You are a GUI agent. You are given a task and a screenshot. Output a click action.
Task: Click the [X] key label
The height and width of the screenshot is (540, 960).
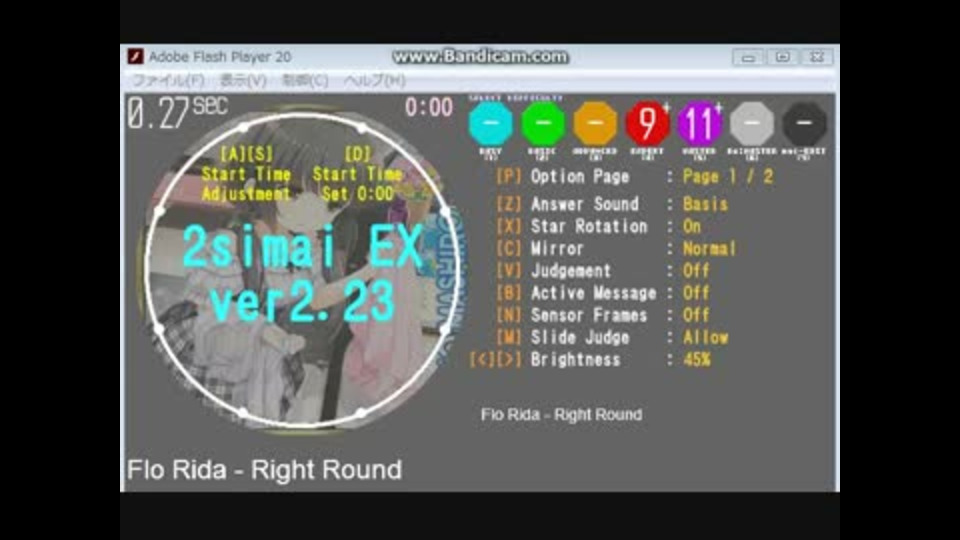(x=509, y=227)
